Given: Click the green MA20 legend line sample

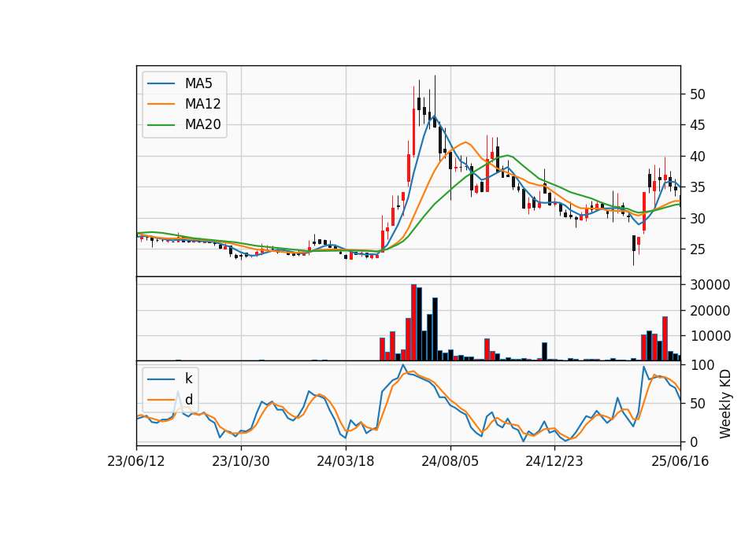Looking at the screenshot, I should click(x=161, y=124).
